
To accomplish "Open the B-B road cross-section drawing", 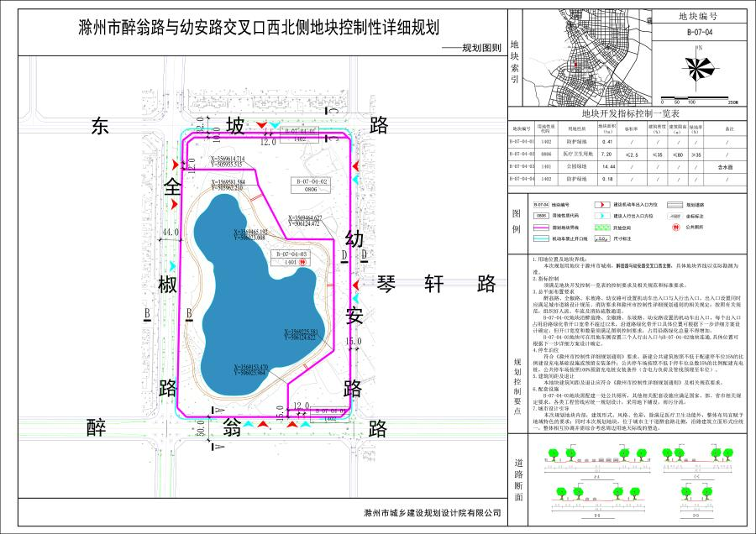I will [596, 501].
